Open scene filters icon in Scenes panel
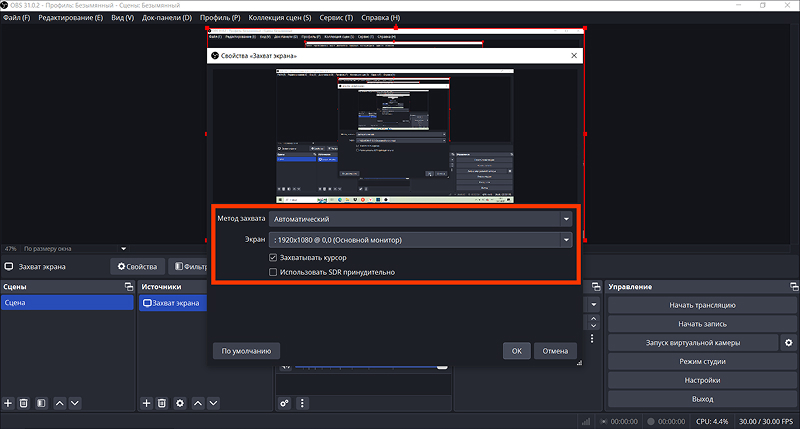The image size is (800, 429). click(x=41, y=403)
